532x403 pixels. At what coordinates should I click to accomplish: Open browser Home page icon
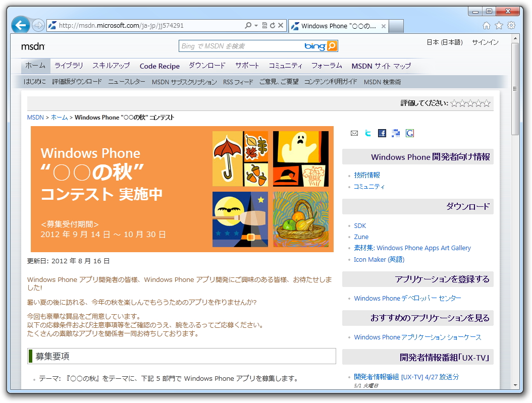[x=487, y=25]
